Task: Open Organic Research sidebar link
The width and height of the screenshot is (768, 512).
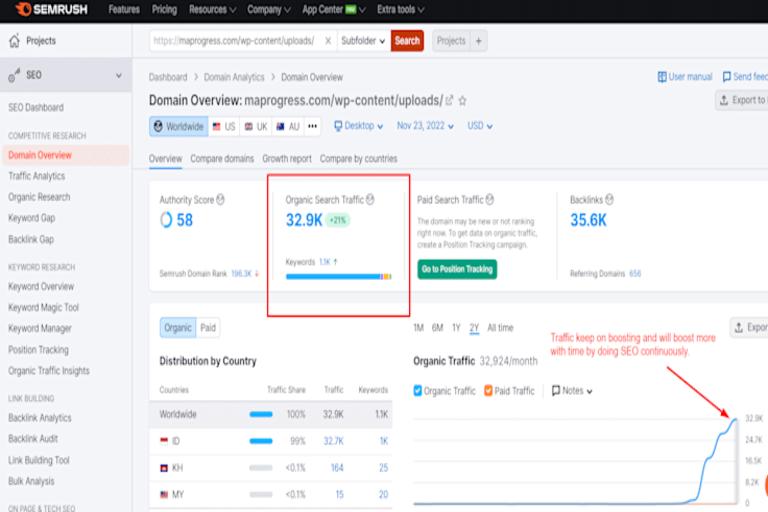Action: pyautogui.click(x=39, y=197)
